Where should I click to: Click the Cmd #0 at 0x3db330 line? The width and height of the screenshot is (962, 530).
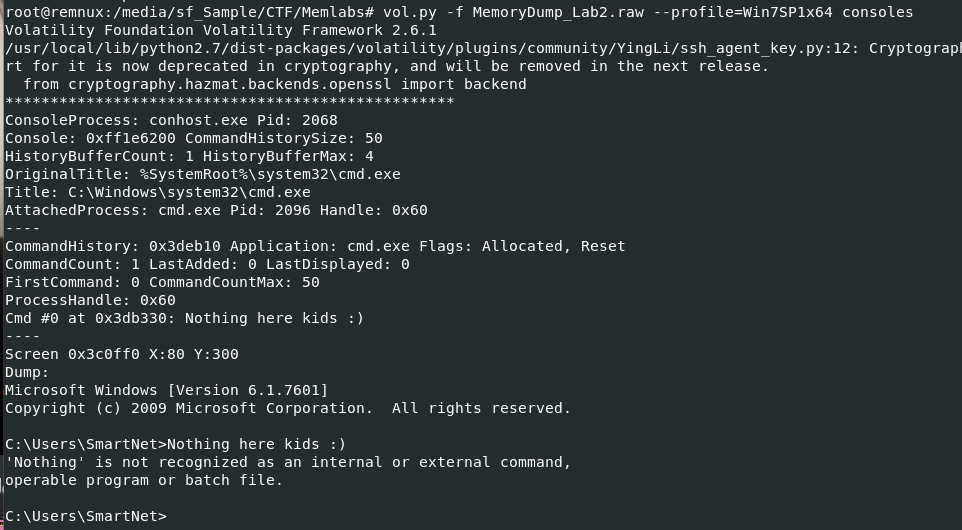(x=184, y=318)
